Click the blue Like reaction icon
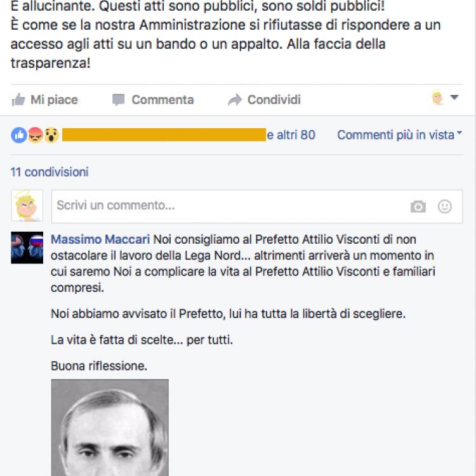The width and height of the screenshot is (476, 476). tap(19, 135)
